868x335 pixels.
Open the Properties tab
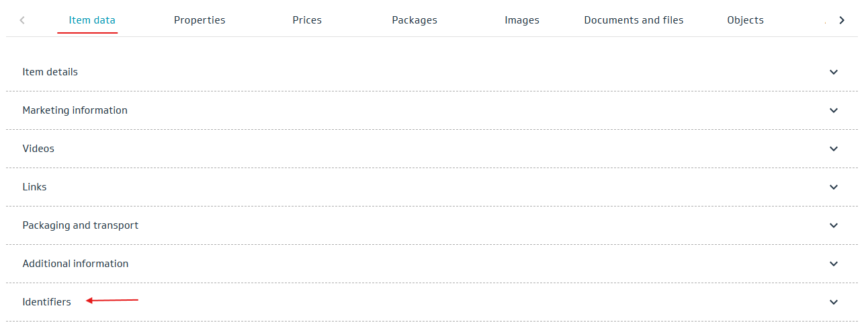coord(200,20)
